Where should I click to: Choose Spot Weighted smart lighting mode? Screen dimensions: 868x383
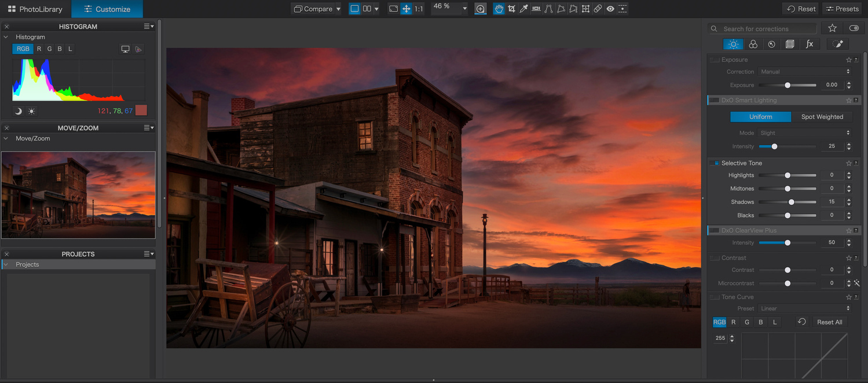[822, 117]
